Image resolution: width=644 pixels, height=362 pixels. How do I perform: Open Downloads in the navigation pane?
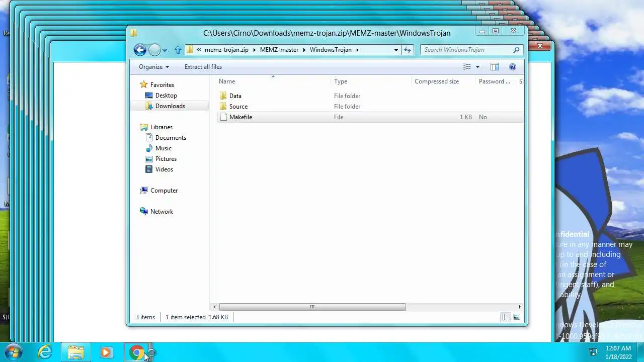tap(170, 106)
